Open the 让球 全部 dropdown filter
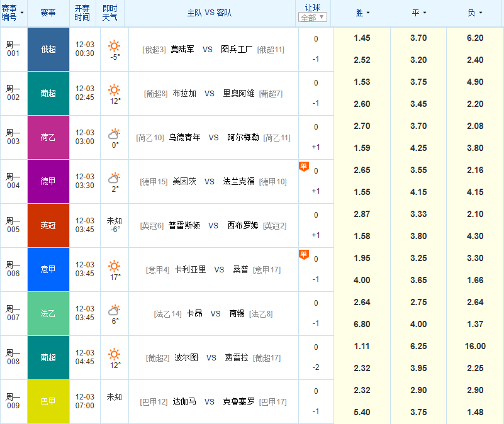This screenshot has width=504, height=424. (x=313, y=17)
